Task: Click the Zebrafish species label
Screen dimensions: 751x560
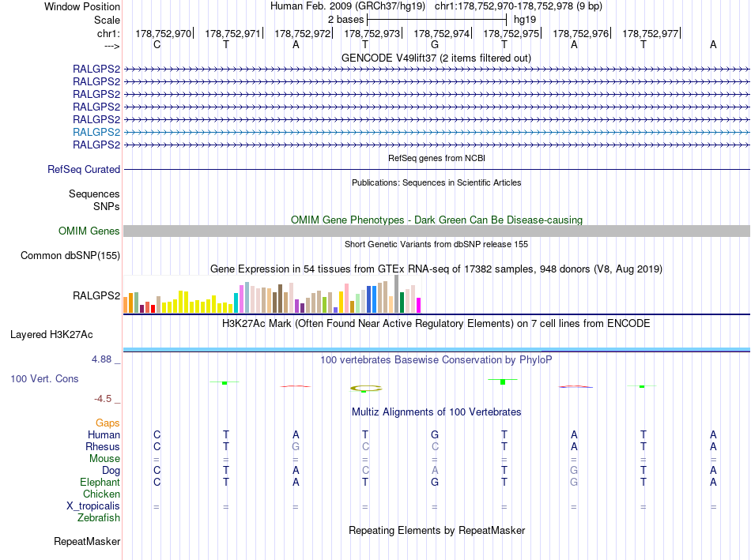Action: 99,518
